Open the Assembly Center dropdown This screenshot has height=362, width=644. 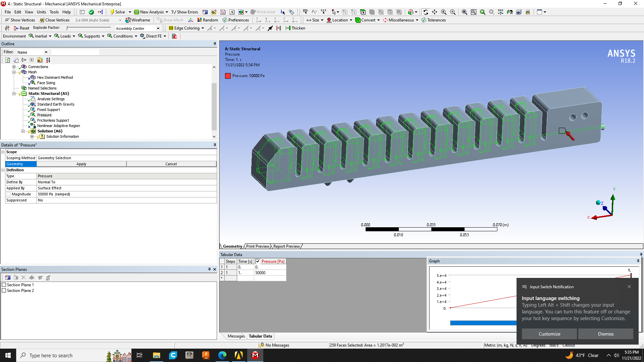pos(158,28)
